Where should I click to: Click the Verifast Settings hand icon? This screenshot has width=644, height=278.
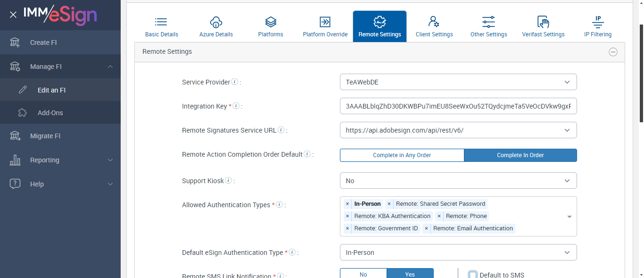543,22
